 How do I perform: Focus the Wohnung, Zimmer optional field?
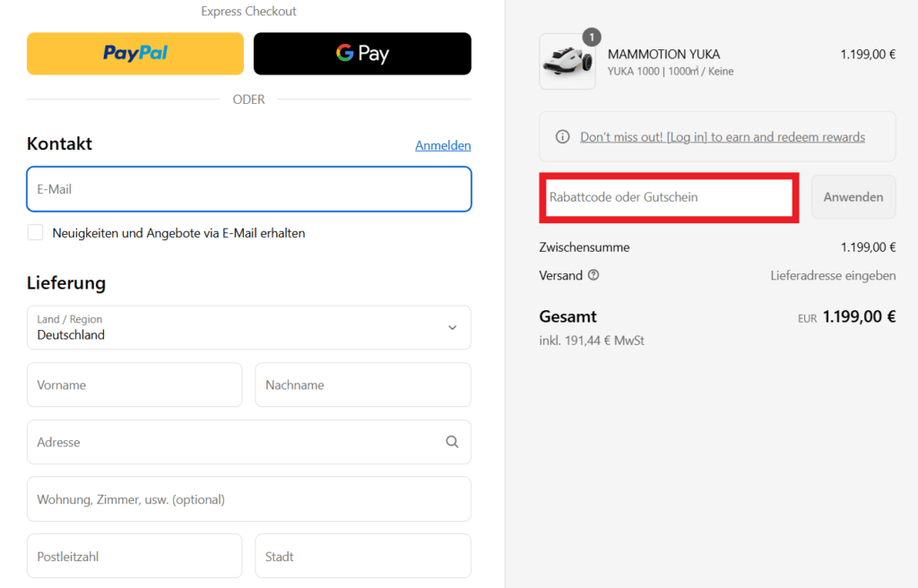tap(249, 499)
